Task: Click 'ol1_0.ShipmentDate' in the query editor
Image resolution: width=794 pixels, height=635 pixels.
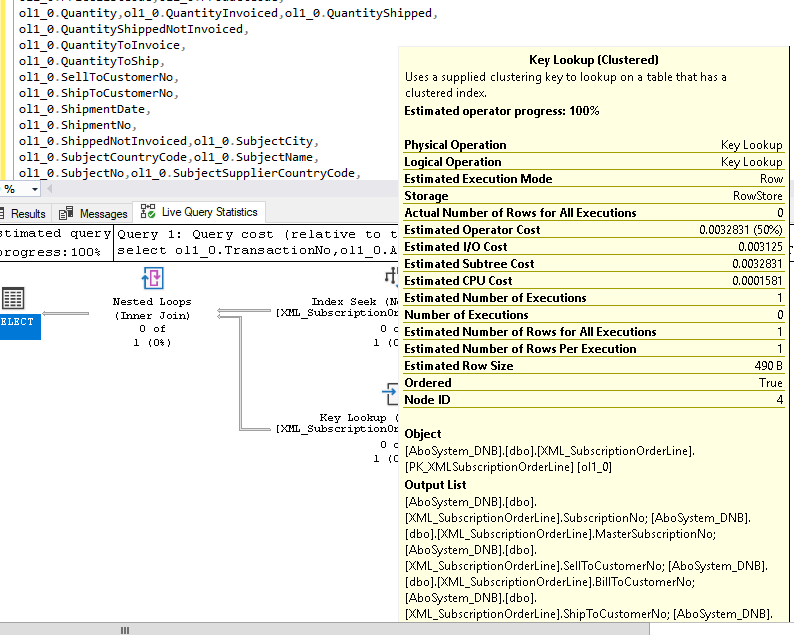Action: (x=82, y=109)
